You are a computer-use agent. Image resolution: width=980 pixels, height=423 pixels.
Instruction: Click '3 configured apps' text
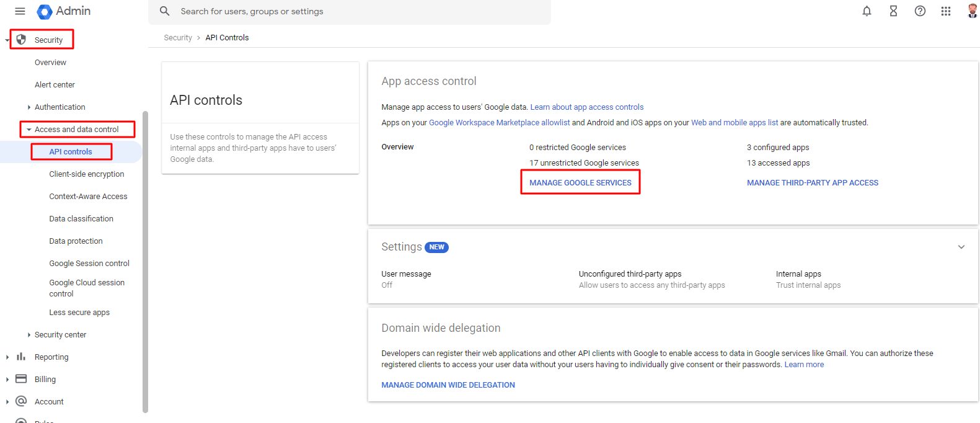[778, 148]
